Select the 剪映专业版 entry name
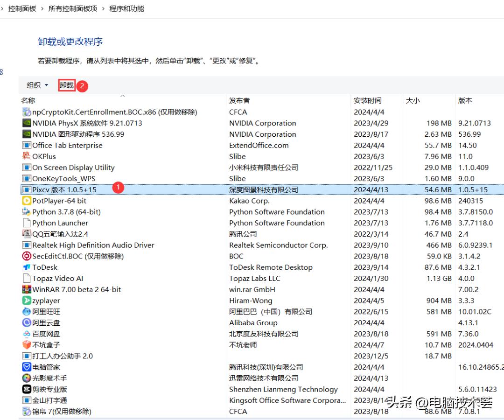Image resolution: width=504 pixels, height=420 pixels. pos(49,389)
